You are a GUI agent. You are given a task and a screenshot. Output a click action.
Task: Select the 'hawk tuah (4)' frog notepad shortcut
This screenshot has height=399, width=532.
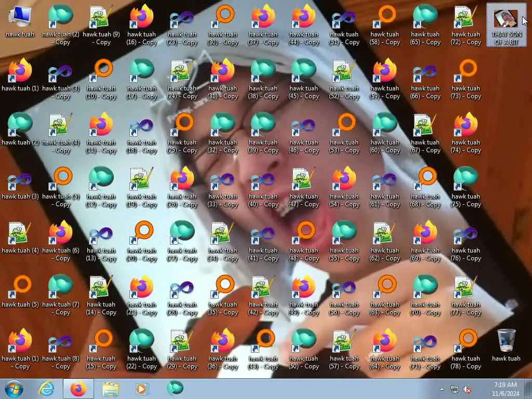tap(20, 237)
